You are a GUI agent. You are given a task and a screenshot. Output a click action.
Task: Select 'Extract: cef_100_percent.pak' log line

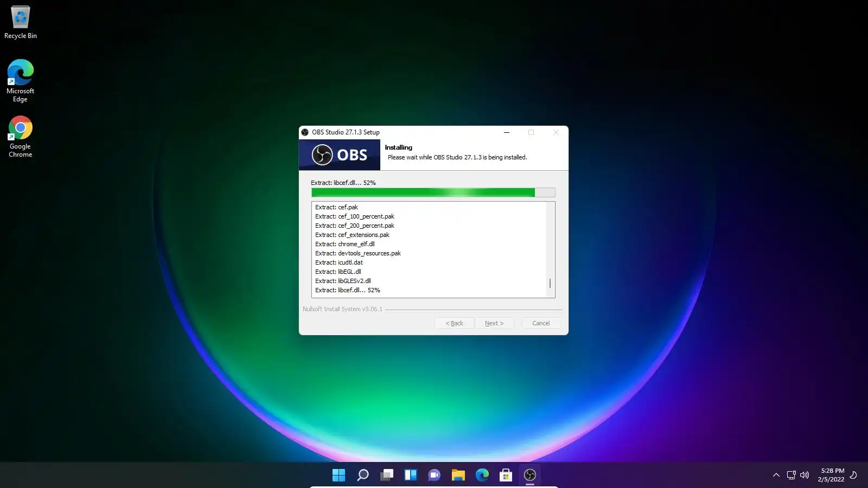[355, 216]
